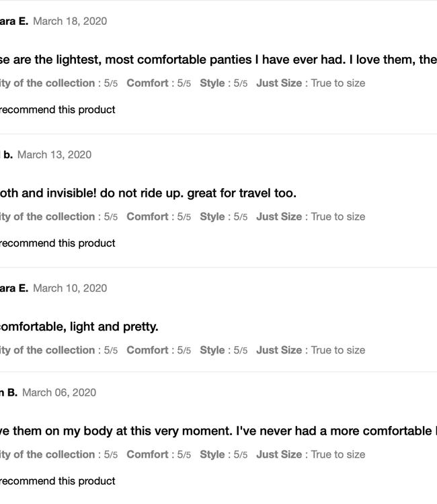Click reviewer name beside March 13, 2020
Screen dimensions: 437x504
click(x=7, y=155)
